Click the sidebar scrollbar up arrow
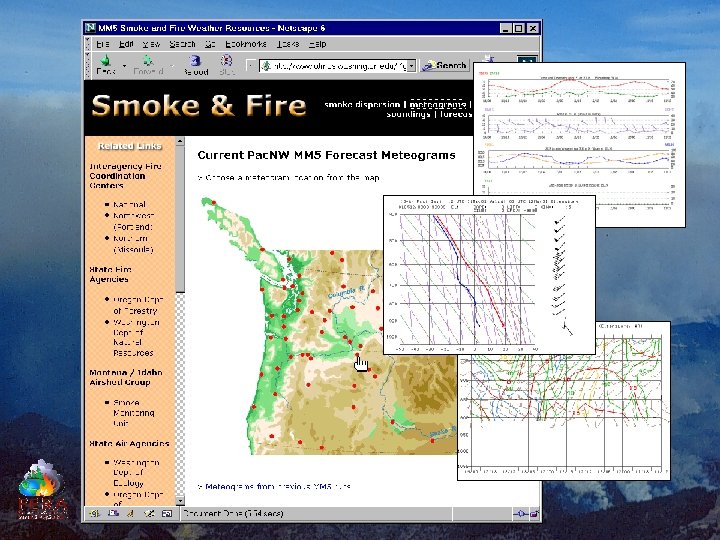The height and width of the screenshot is (540, 720). (180, 141)
